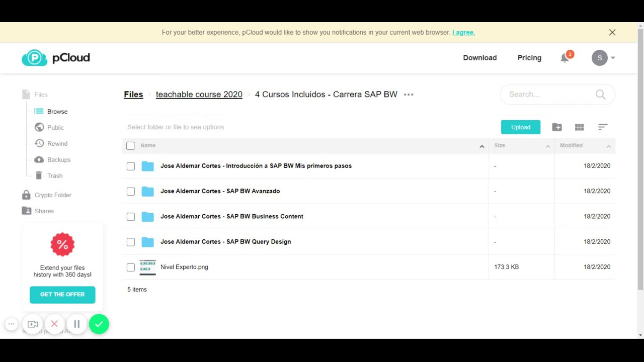Expand the account dropdown arrow
This screenshot has width=644, height=362.
[613, 58]
